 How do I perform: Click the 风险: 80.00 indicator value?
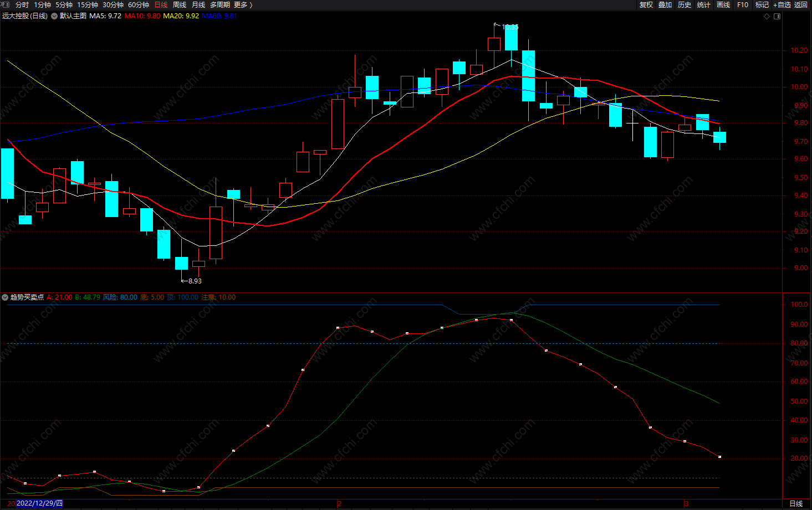point(120,297)
